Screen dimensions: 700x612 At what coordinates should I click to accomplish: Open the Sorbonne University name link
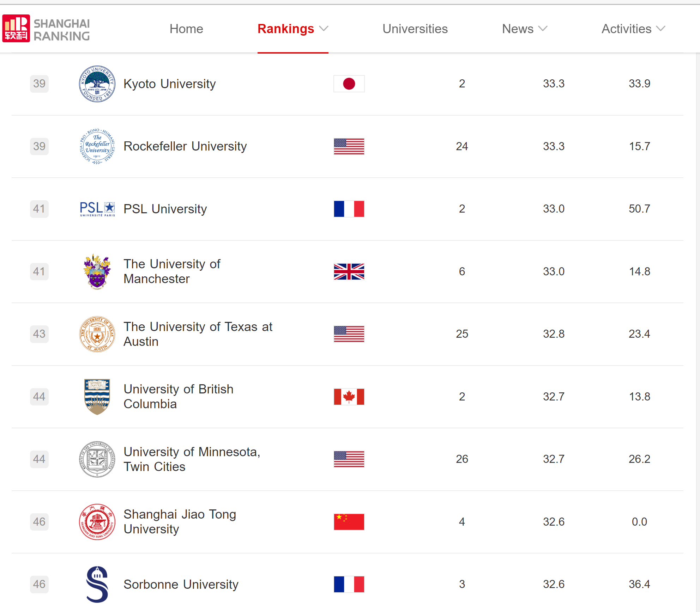(x=181, y=584)
